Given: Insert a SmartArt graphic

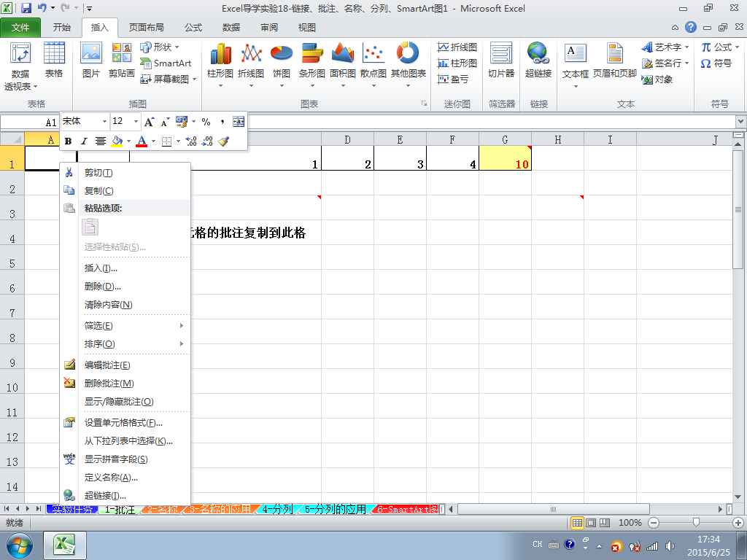Looking at the screenshot, I should pyautogui.click(x=166, y=63).
